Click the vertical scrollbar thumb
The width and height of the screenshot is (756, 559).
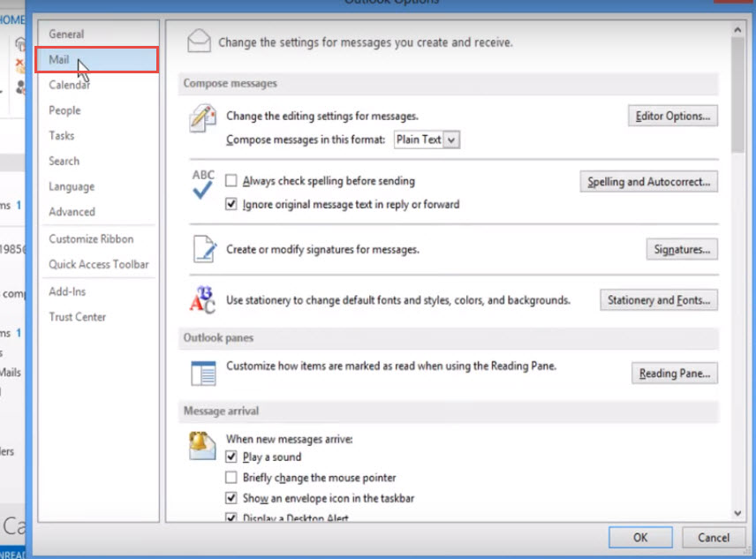point(737,95)
